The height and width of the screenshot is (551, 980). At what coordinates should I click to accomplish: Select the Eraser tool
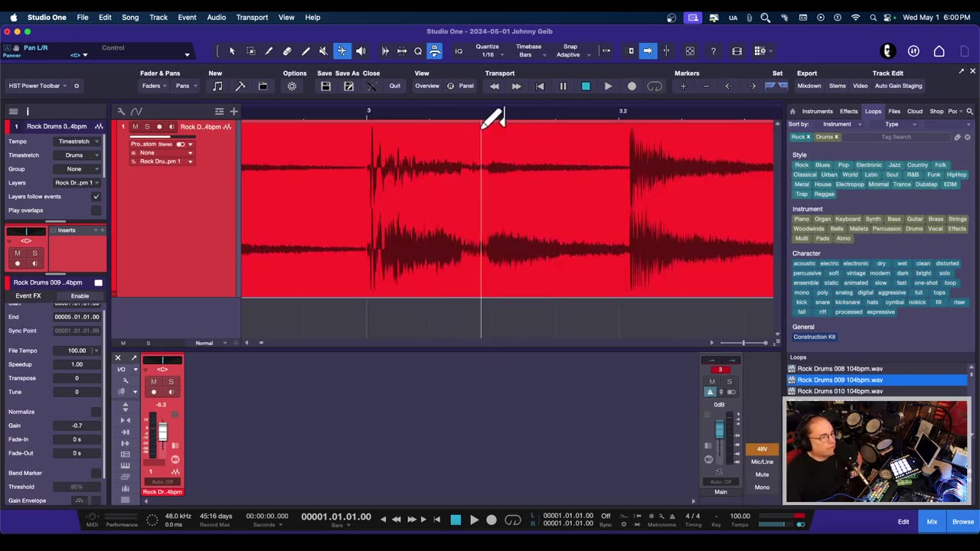(287, 51)
